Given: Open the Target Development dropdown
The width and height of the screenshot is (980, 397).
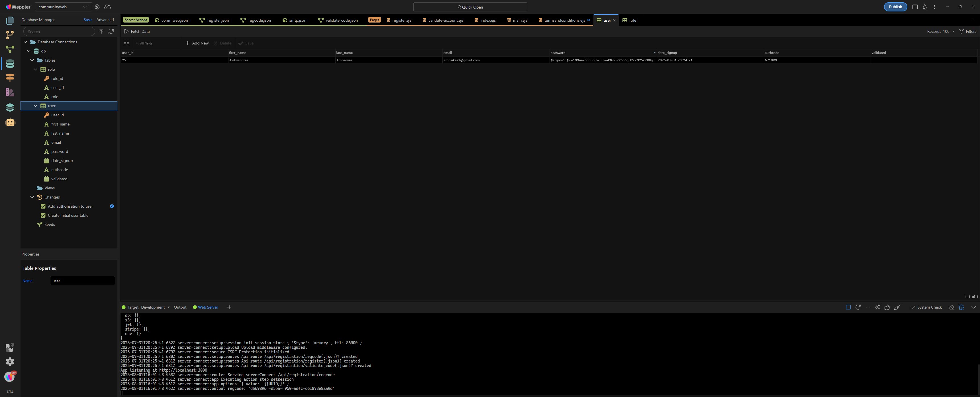Looking at the screenshot, I should (x=146, y=307).
